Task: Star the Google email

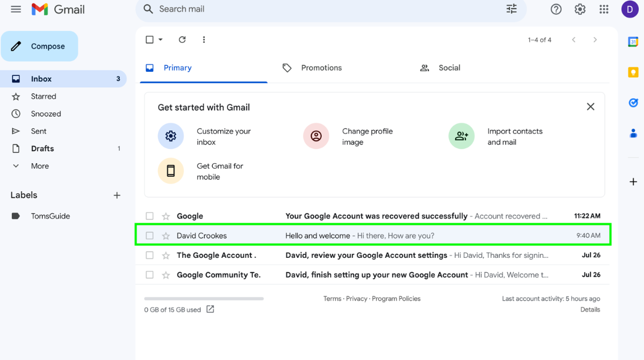Action: [x=166, y=216]
